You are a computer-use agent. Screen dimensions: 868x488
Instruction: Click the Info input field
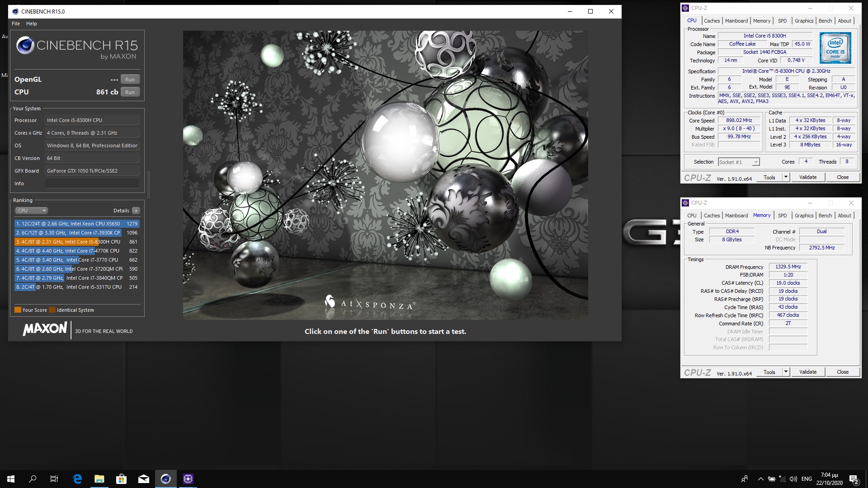pos(92,183)
